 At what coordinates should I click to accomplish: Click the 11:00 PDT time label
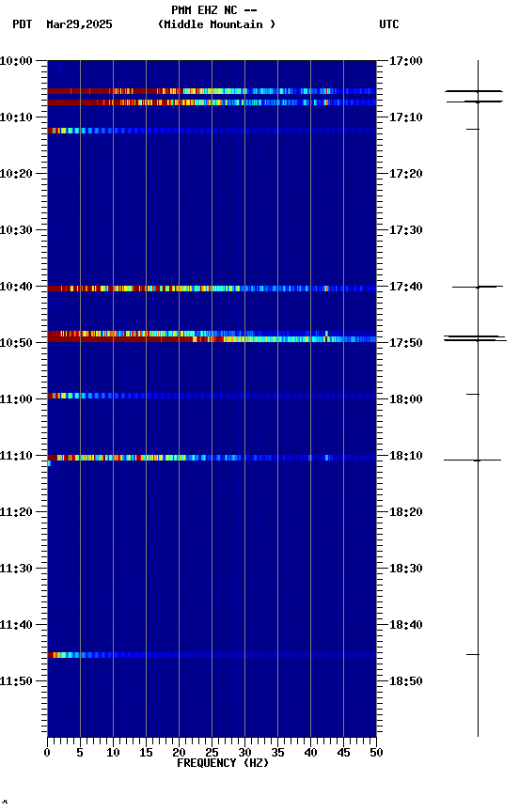16,399
